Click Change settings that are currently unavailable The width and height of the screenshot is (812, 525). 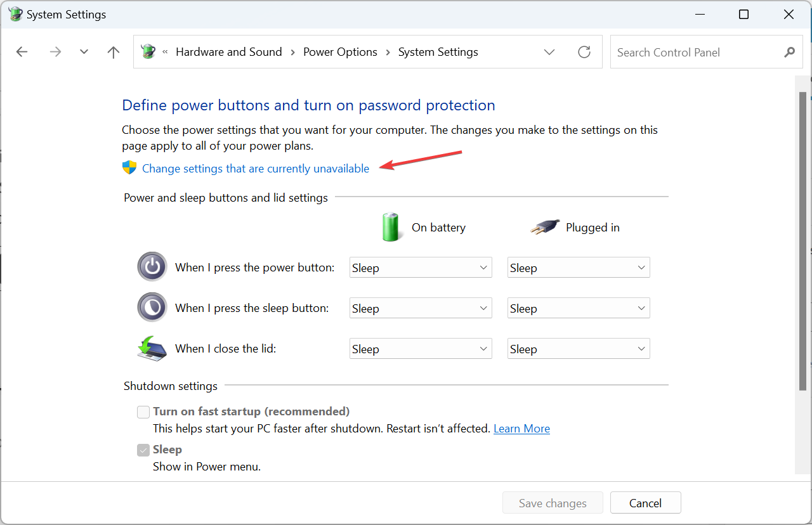[255, 169]
